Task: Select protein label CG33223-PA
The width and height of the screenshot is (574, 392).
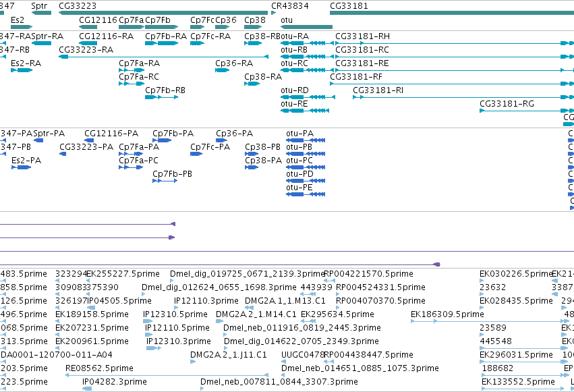Action: click(86, 147)
